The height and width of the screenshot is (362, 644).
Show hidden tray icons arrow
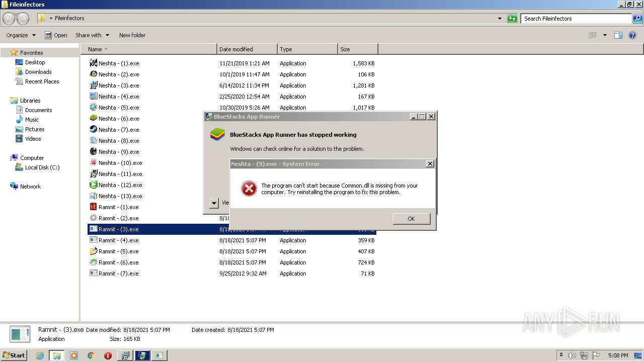click(x=561, y=355)
